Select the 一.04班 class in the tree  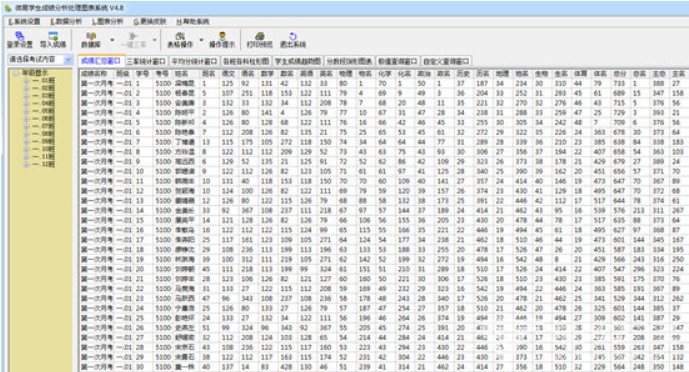(x=44, y=104)
